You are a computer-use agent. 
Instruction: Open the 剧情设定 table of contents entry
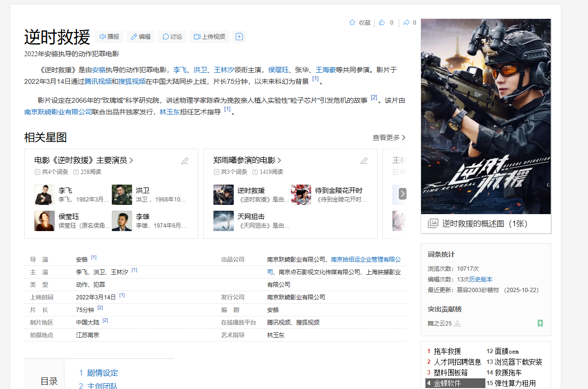point(102,373)
